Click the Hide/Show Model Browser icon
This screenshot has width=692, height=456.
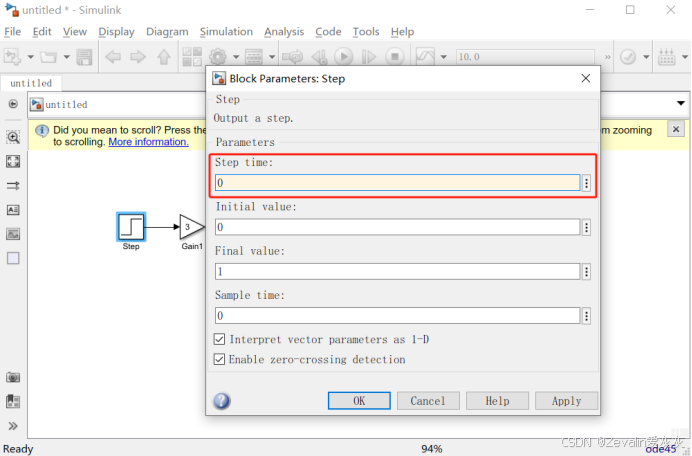point(13,104)
